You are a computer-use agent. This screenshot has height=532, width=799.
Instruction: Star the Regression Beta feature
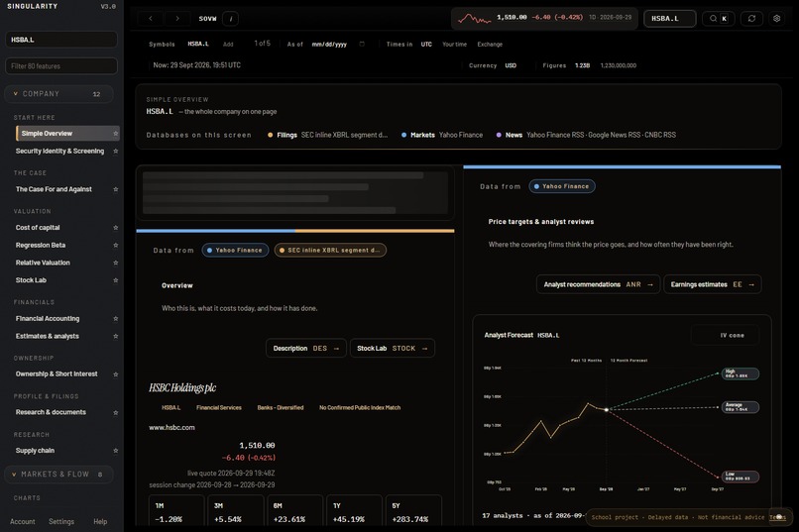(x=116, y=246)
